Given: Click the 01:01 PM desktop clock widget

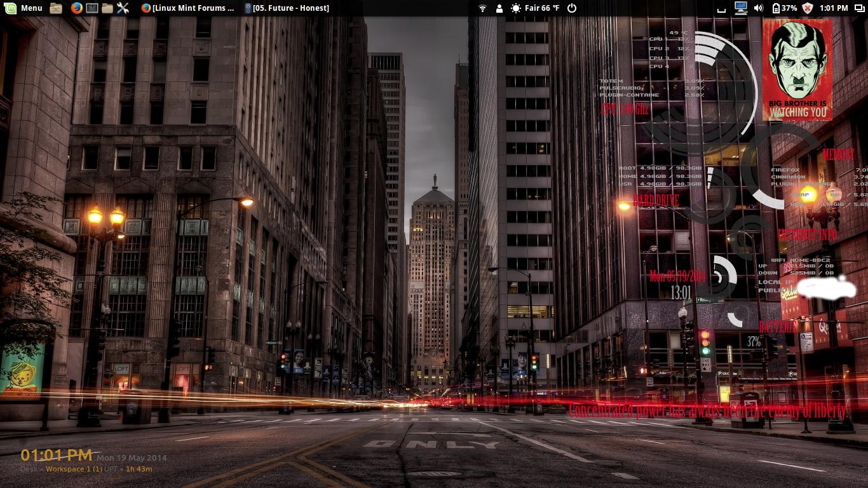Looking at the screenshot, I should 56,455.
